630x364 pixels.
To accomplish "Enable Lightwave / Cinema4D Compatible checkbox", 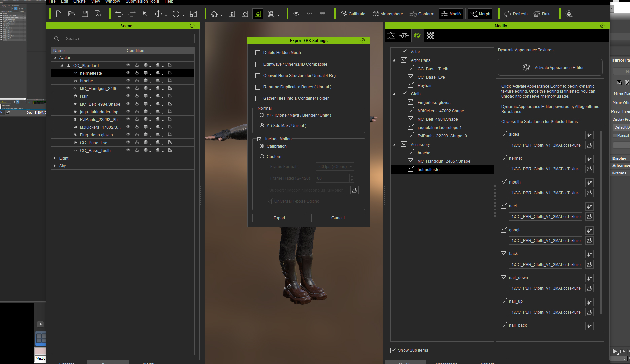I will [258, 64].
